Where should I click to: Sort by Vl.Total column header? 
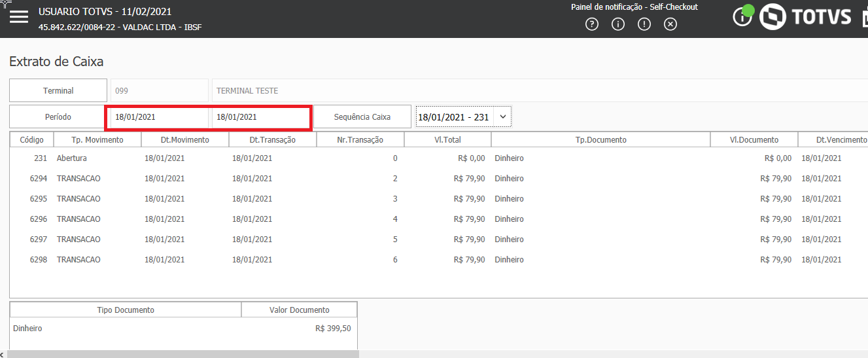(448, 139)
